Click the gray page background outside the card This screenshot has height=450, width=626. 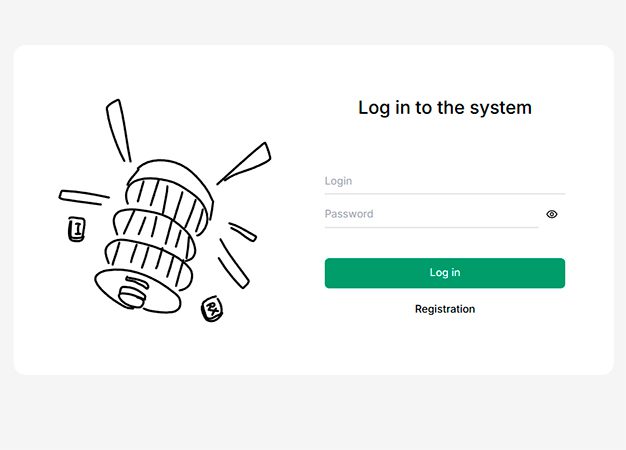[x=300, y=415]
